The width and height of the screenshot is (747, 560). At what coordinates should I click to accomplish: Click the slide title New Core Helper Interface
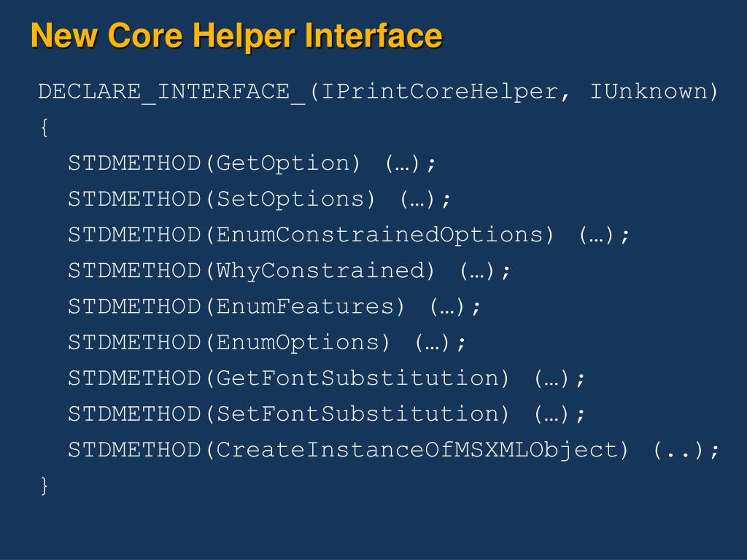click(x=237, y=36)
